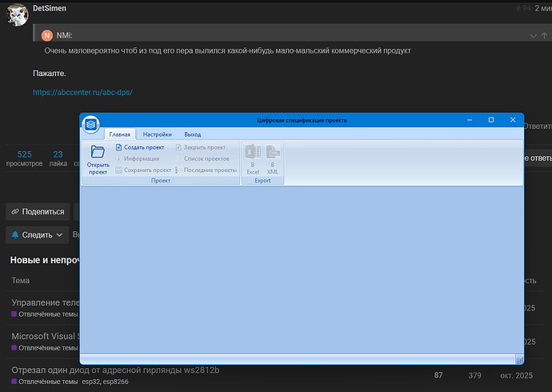Open DetSimen's username profile link

(50, 8)
